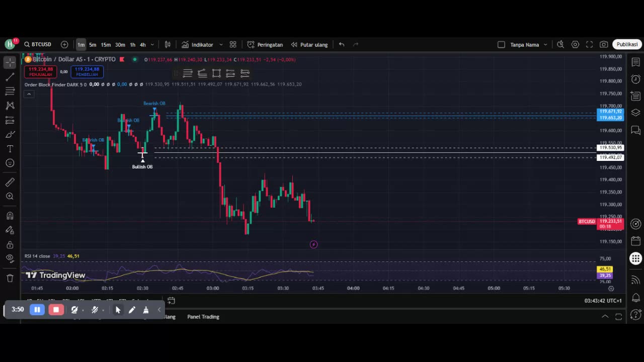Lock all drawing tools
644x362 pixels.
[x=10, y=244]
